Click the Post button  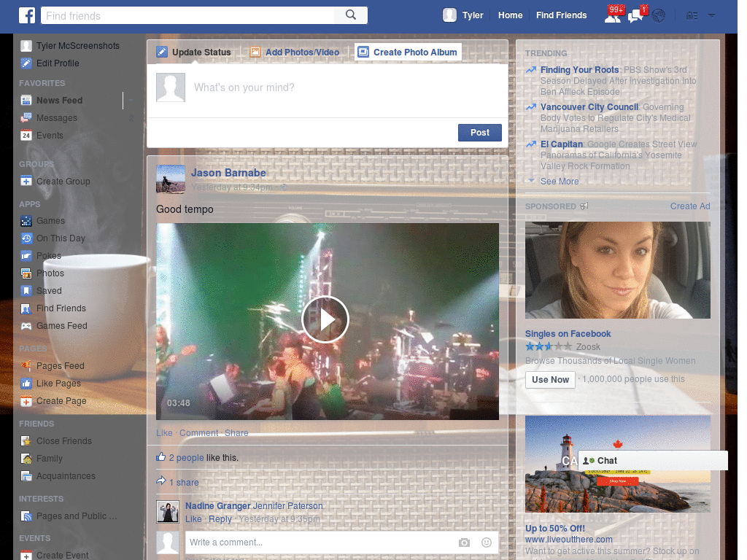click(480, 133)
